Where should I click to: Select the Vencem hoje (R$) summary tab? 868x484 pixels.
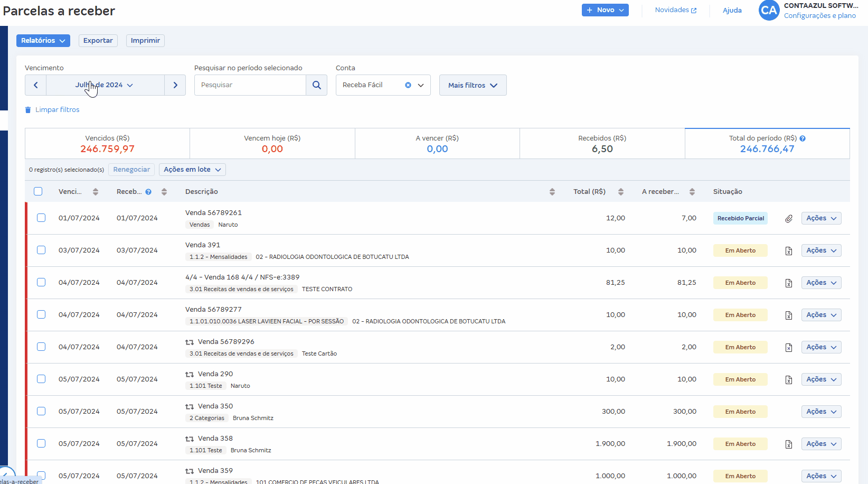coord(272,144)
